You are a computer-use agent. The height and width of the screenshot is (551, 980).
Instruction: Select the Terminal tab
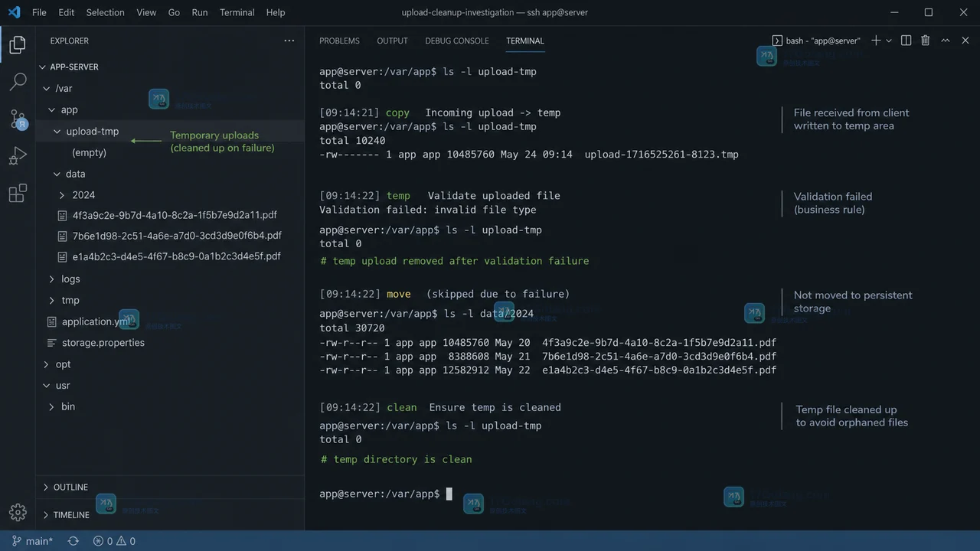(525, 41)
